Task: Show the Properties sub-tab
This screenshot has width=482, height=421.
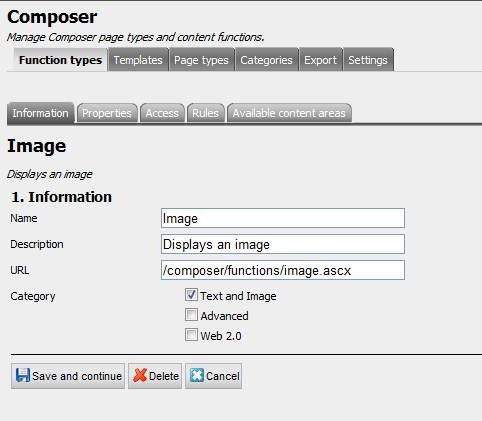Action: pos(107,113)
